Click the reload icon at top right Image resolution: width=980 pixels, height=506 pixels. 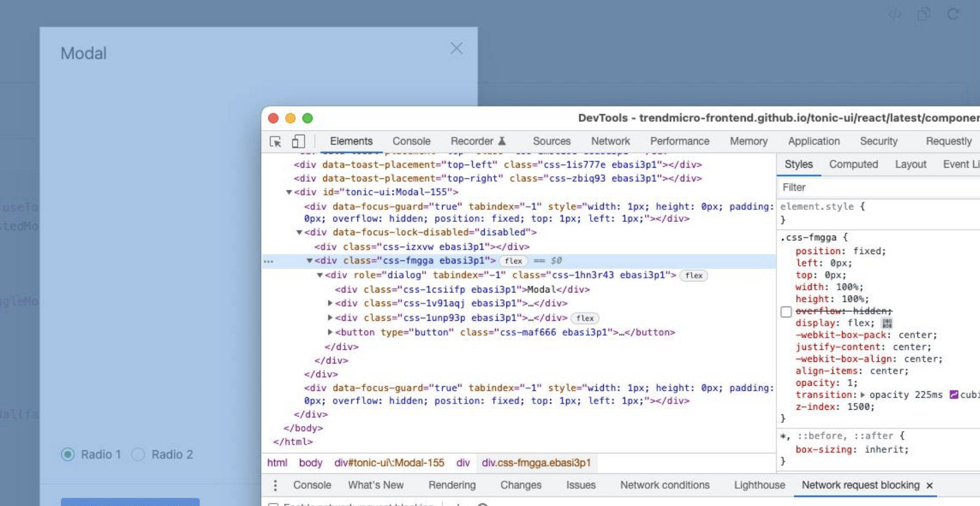pyautogui.click(x=953, y=15)
